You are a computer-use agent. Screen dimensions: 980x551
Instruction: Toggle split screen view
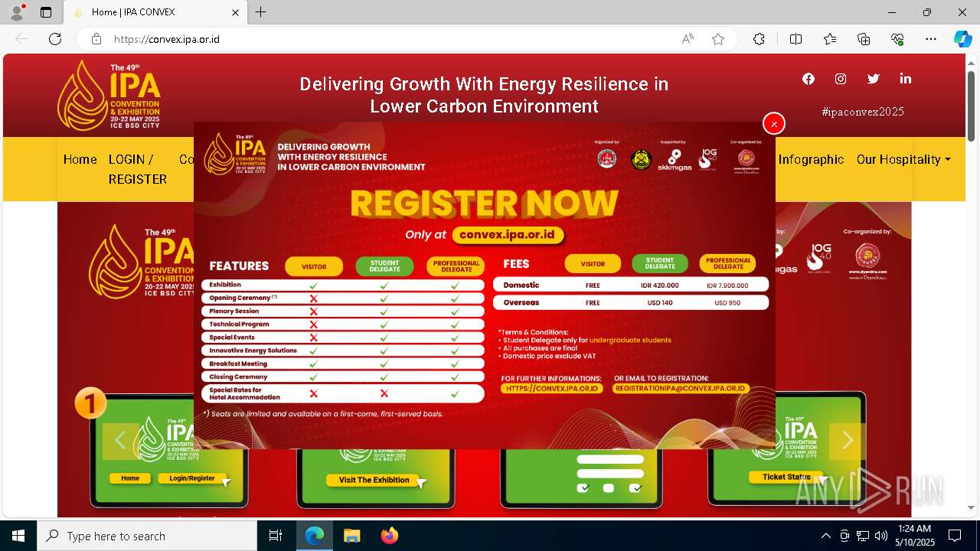click(795, 39)
